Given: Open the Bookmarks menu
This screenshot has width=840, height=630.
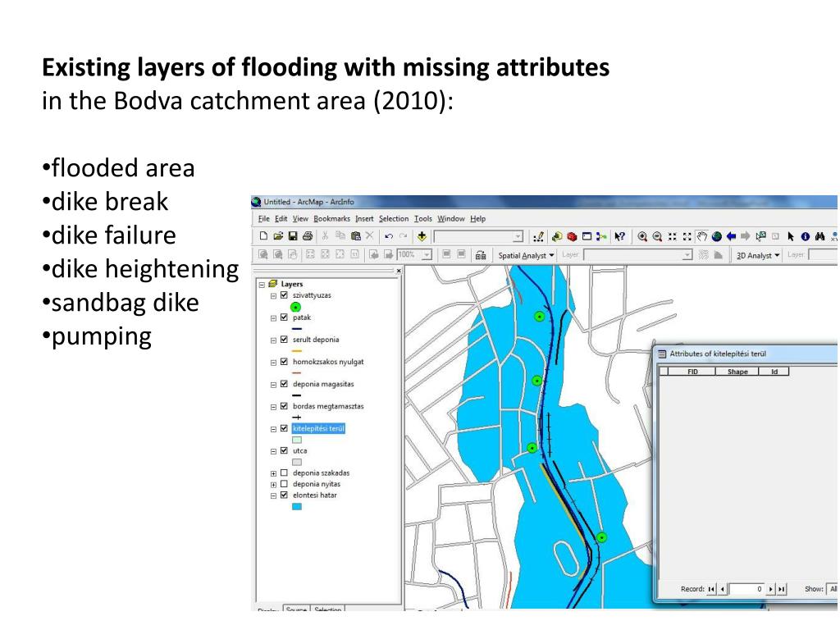Looking at the screenshot, I should click(x=331, y=218).
